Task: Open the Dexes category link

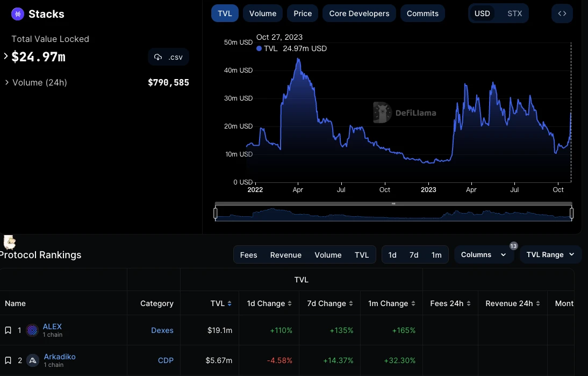Action: pyautogui.click(x=162, y=330)
